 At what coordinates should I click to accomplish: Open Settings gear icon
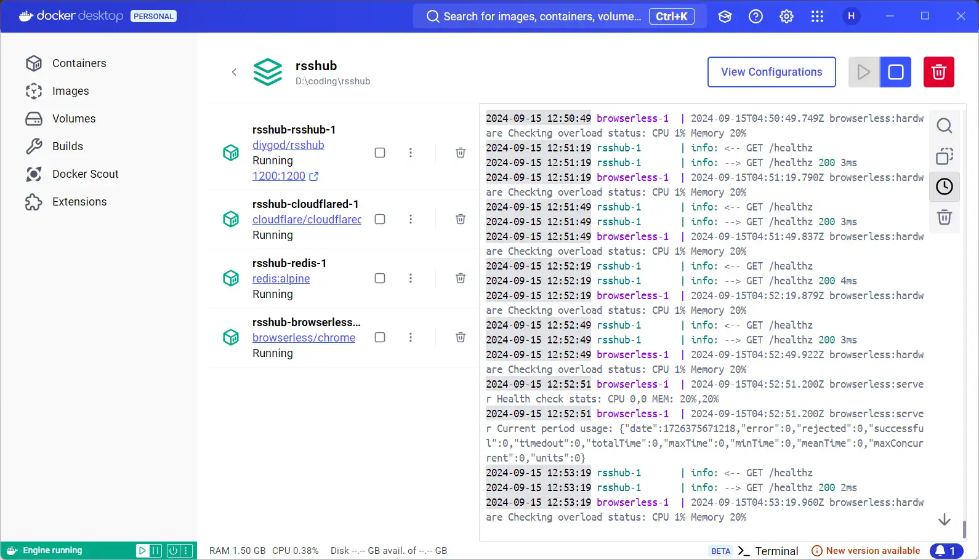786,17
